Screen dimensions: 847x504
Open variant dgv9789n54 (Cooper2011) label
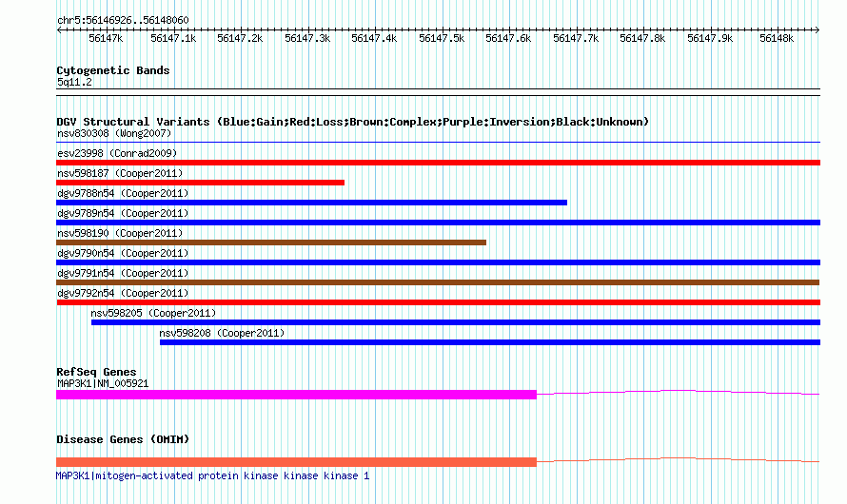coord(123,213)
